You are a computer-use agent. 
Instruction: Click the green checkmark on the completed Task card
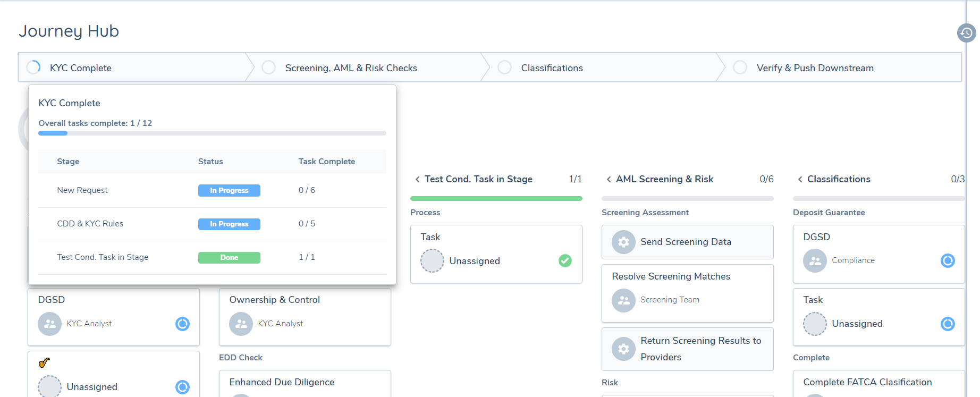(565, 260)
